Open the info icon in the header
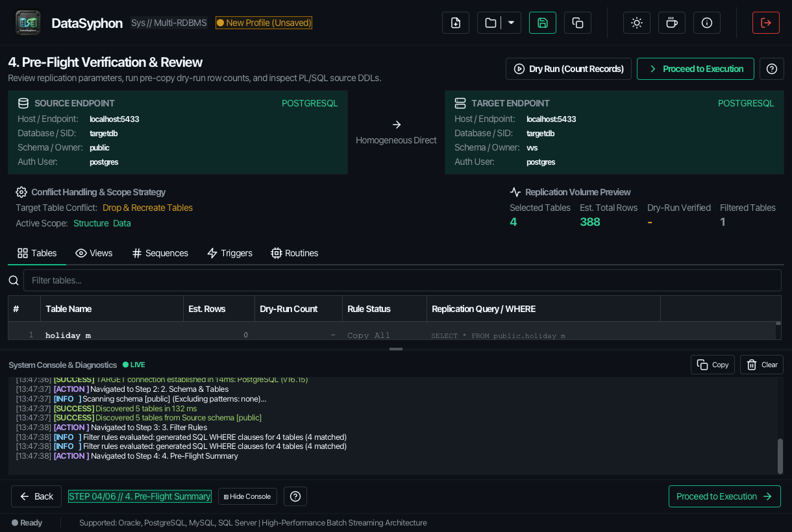The image size is (792, 532). 707,23
